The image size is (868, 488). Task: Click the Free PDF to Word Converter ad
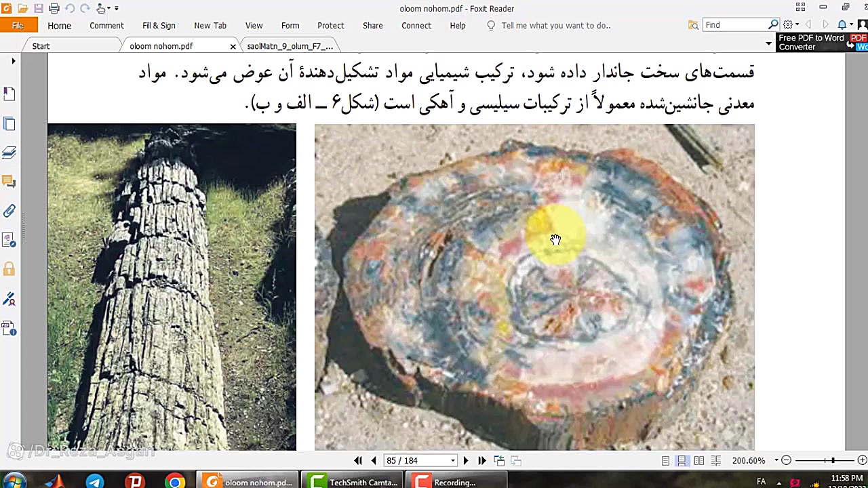pyautogui.click(x=822, y=43)
